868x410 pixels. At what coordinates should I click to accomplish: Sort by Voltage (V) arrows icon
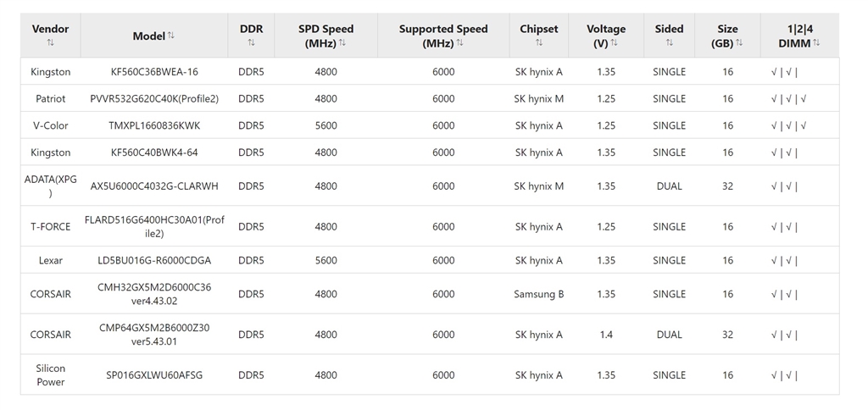(614, 42)
